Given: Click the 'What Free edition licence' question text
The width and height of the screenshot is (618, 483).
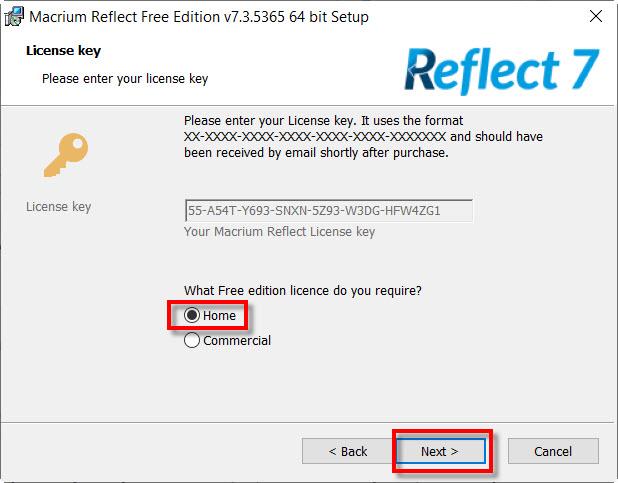Looking at the screenshot, I should click(x=303, y=291).
